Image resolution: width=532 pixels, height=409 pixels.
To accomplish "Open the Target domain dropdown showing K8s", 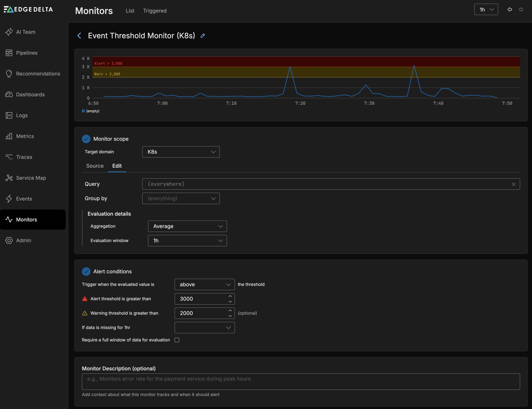I will (181, 152).
